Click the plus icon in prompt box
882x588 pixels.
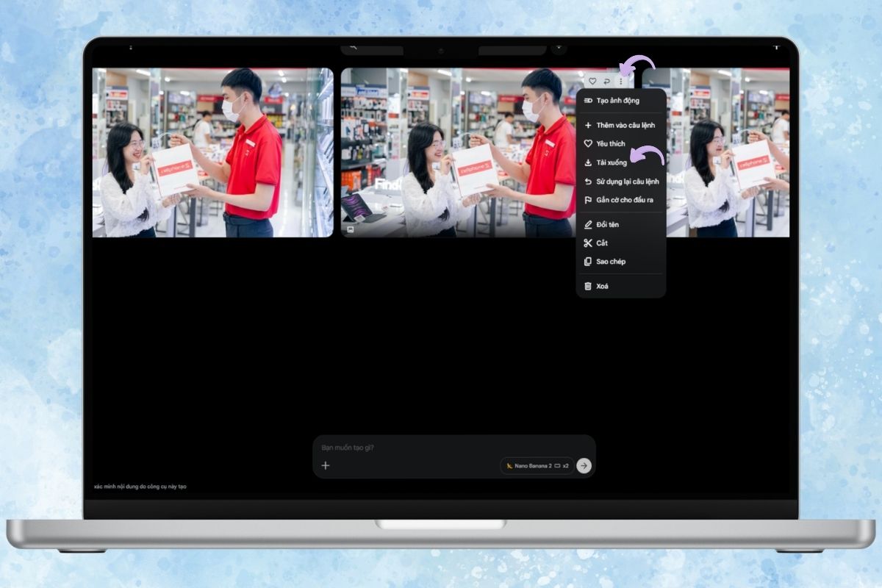click(326, 465)
